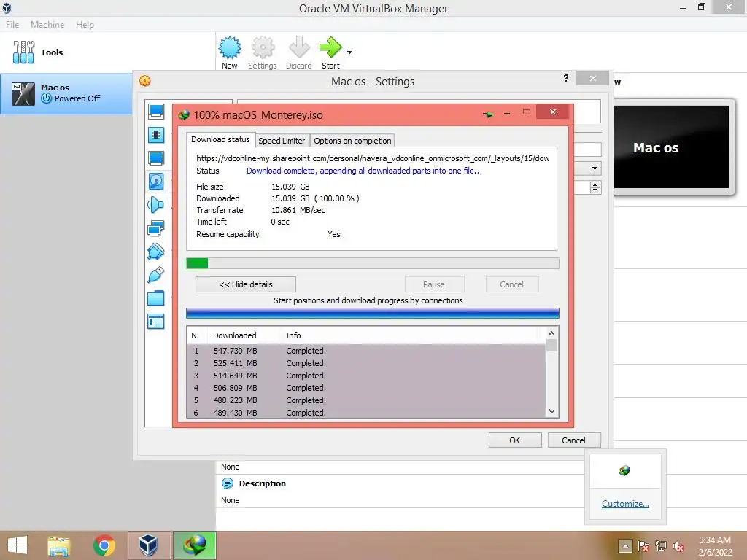Open the Storage settings category icon
Screen dimensions: 747x560
coord(156,182)
